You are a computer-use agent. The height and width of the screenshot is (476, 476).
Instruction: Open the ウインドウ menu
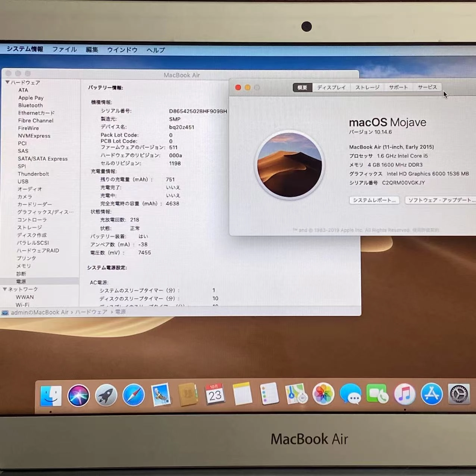[122, 50]
